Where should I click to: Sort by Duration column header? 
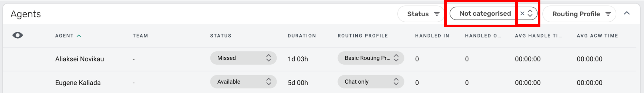[301, 36]
